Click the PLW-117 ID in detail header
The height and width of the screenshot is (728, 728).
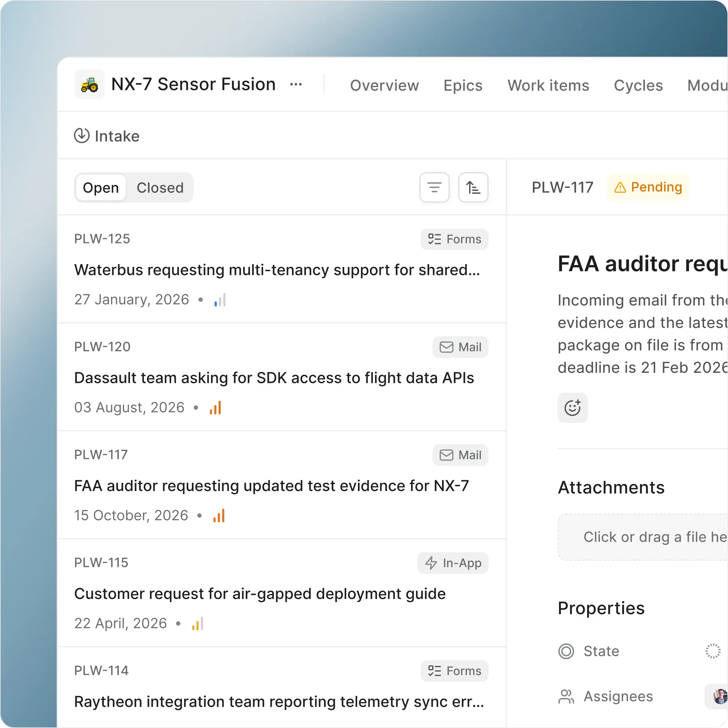point(562,187)
